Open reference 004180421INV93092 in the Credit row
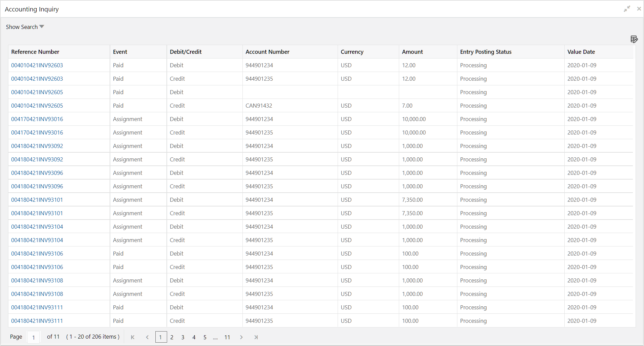This screenshot has width=644, height=346. click(37, 159)
